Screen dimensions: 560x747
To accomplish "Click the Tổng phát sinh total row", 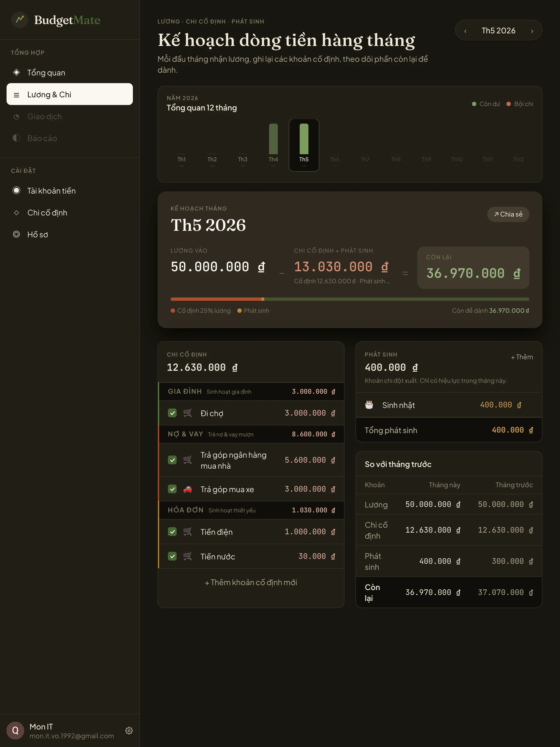I will point(449,430).
